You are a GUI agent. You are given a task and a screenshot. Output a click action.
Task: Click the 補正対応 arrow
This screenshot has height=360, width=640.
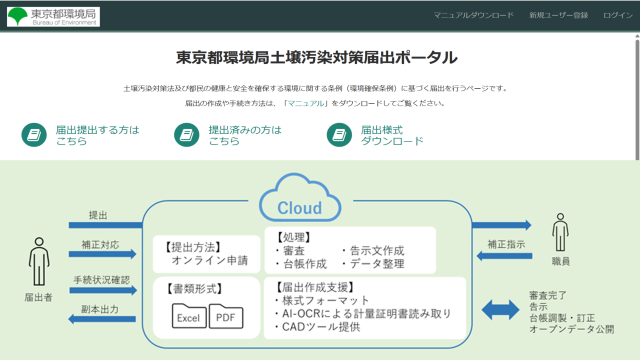(x=102, y=254)
